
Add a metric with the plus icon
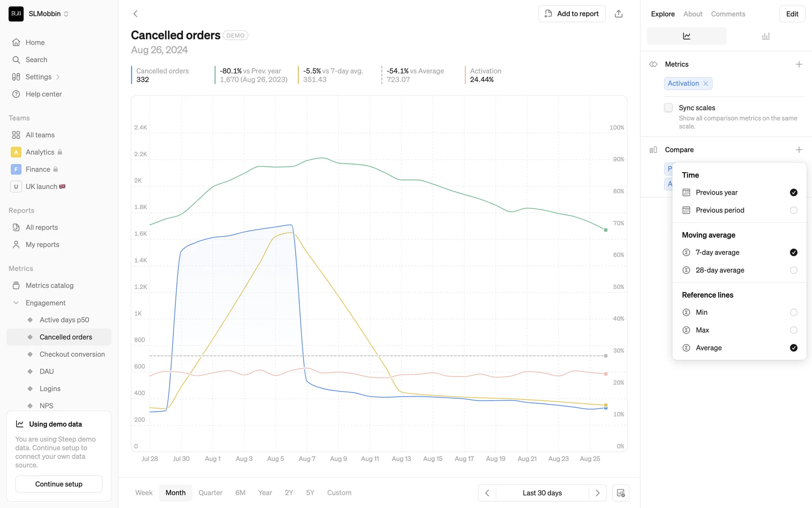pyautogui.click(x=798, y=64)
